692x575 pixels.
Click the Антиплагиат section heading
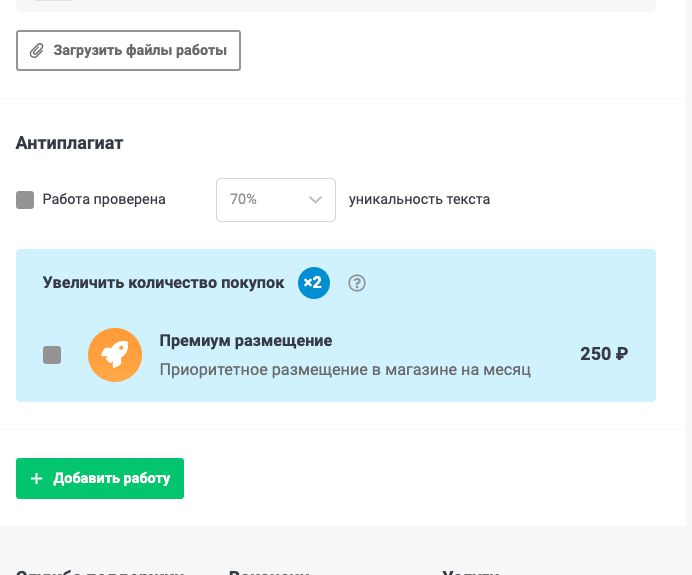[69, 143]
